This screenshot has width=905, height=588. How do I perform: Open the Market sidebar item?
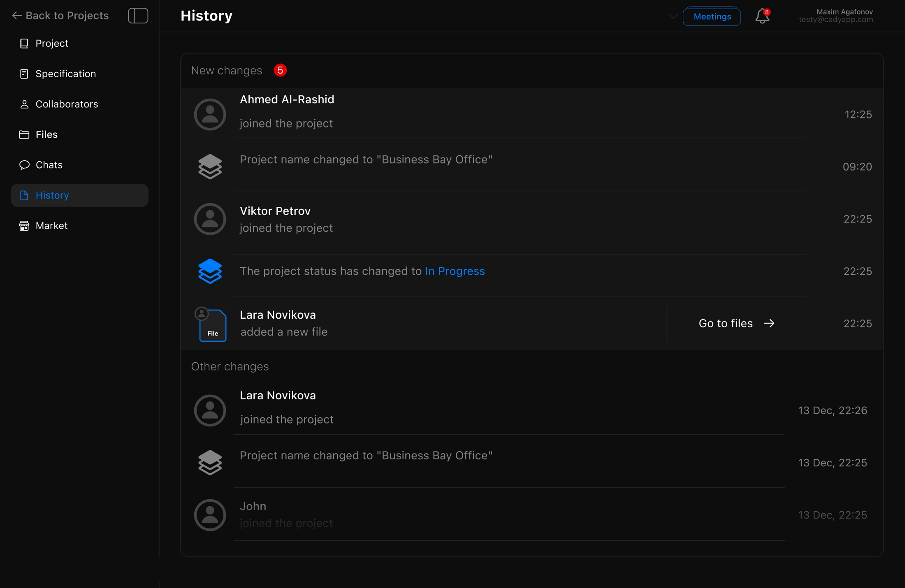(79, 226)
